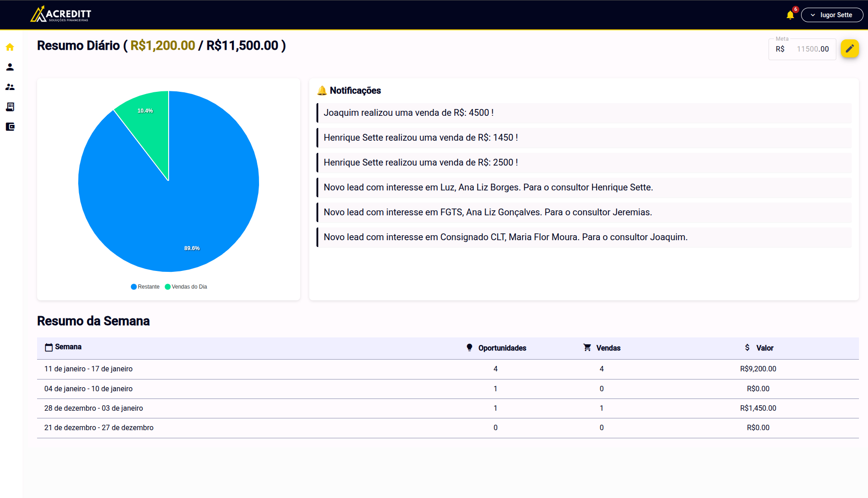Click the Acreditt logo in the top bar
Screen dimensions: 868x498
pyautogui.click(x=60, y=14)
